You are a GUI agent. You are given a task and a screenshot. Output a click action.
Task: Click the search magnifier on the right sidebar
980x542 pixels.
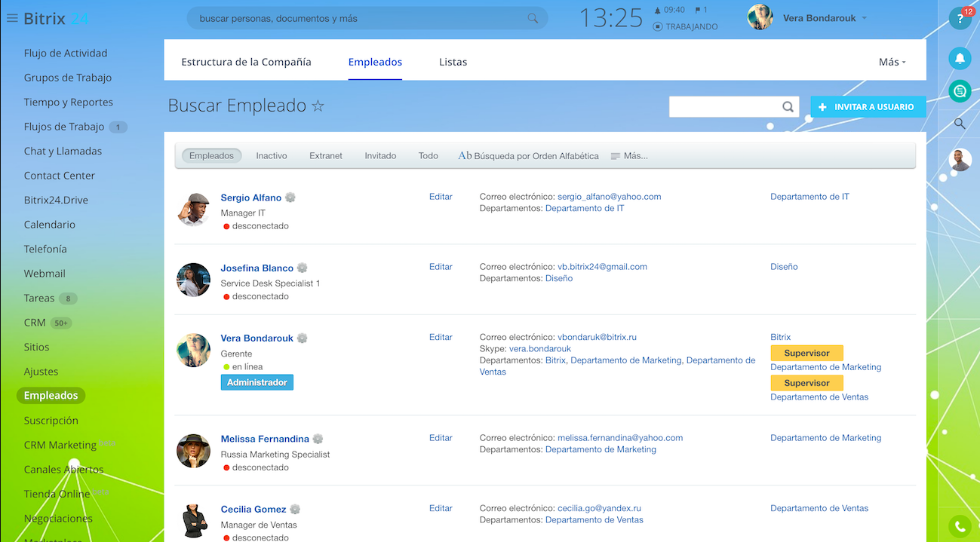coord(959,124)
